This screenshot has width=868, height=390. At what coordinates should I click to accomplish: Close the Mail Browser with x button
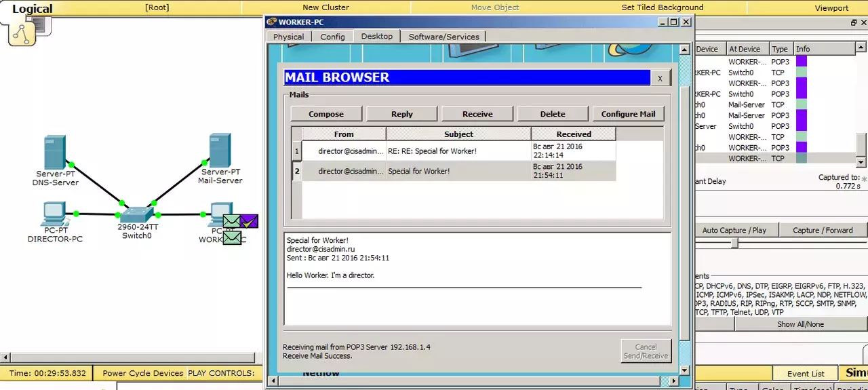[660, 78]
